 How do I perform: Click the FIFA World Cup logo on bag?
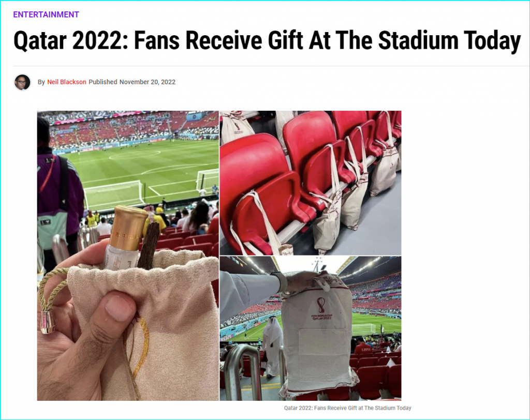321,308
